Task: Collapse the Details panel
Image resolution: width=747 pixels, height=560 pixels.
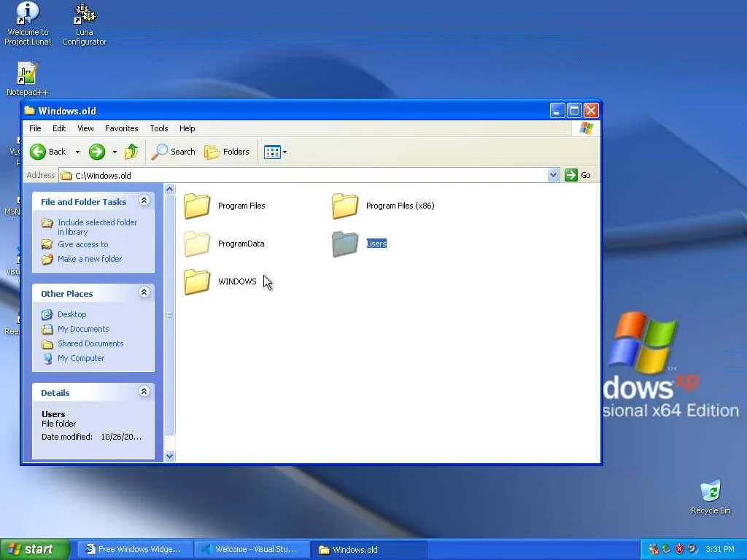Action: 144,392
